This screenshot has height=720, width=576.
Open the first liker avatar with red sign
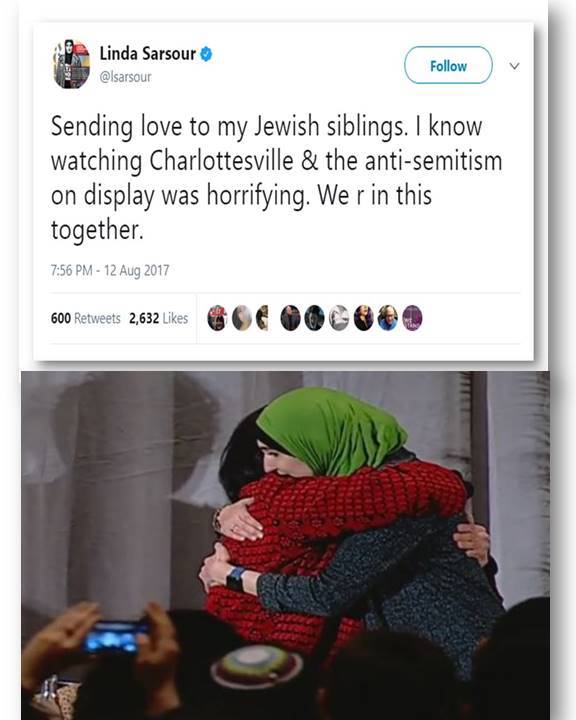[217, 318]
